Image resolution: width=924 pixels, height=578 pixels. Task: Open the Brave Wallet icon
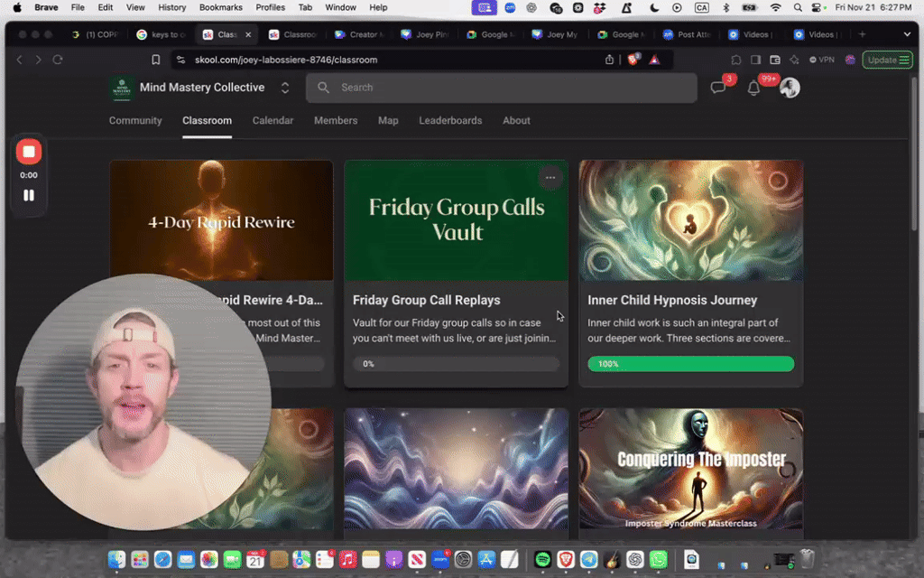pyautogui.click(x=777, y=60)
